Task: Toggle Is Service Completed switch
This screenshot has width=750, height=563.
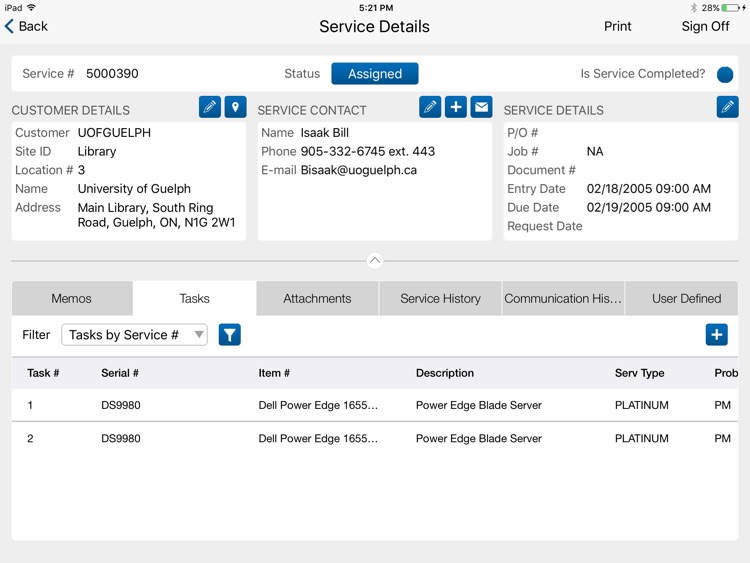Action: pos(725,74)
